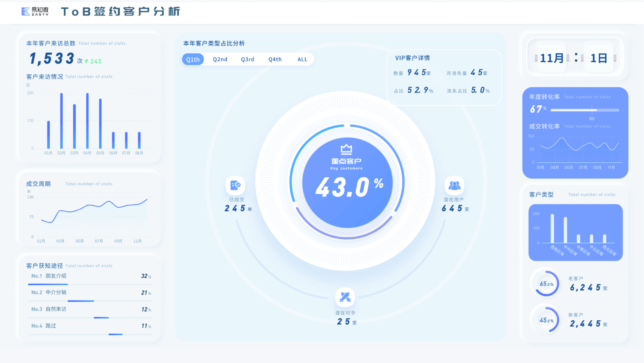Screen dimensions: 644x363
Task: Click the green up arrow beside 245
Action: [x=87, y=61]
